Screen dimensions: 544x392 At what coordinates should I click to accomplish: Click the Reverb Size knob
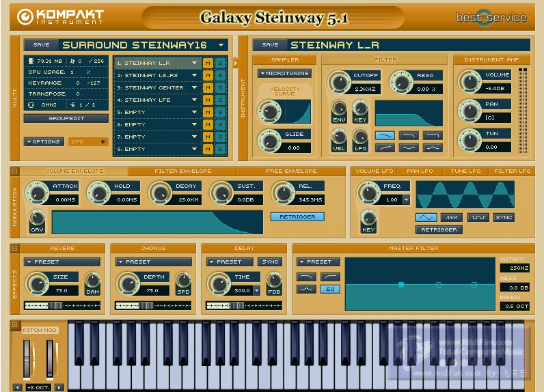(x=37, y=283)
